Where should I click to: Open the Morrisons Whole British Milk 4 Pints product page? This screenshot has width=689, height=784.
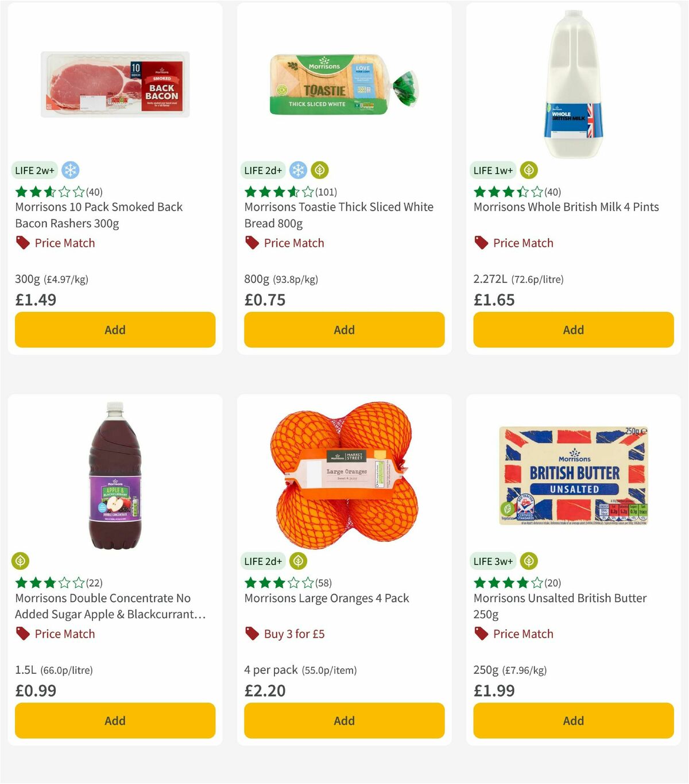566,207
